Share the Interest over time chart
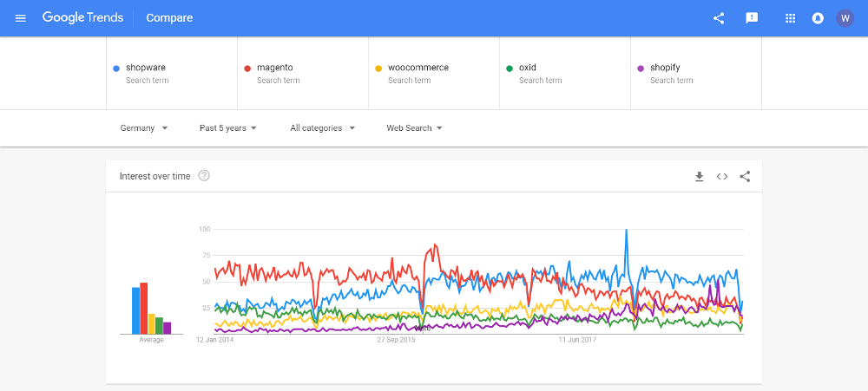 (745, 176)
